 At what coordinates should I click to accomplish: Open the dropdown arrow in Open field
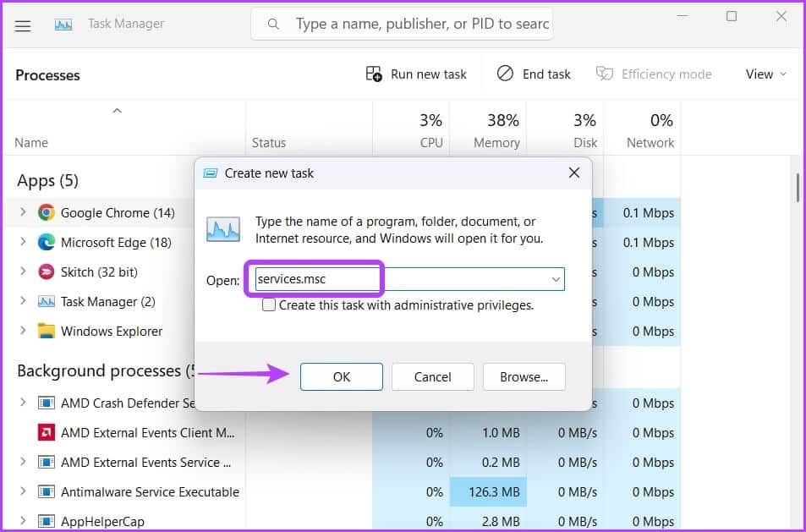click(556, 279)
